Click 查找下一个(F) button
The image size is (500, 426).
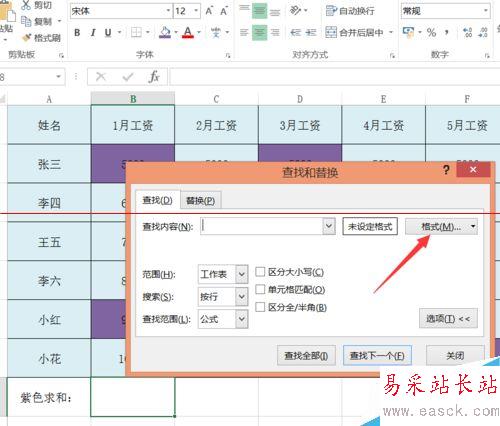click(x=377, y=356)
